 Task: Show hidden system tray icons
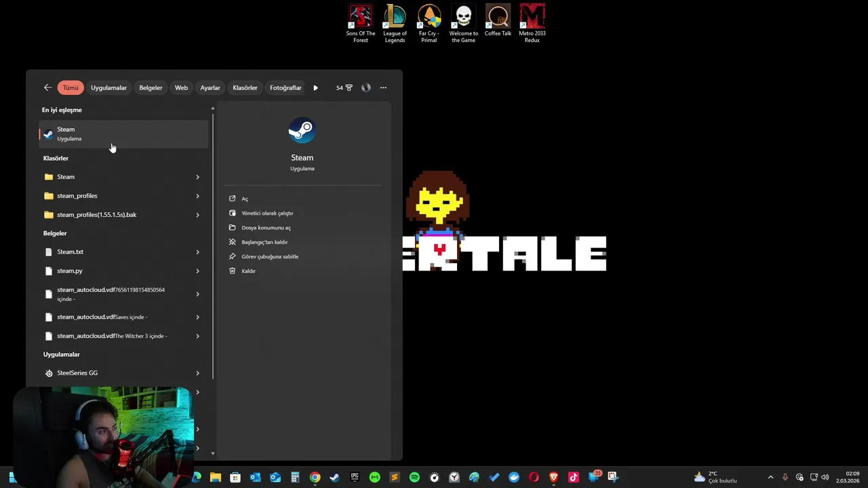pos(770,477)
